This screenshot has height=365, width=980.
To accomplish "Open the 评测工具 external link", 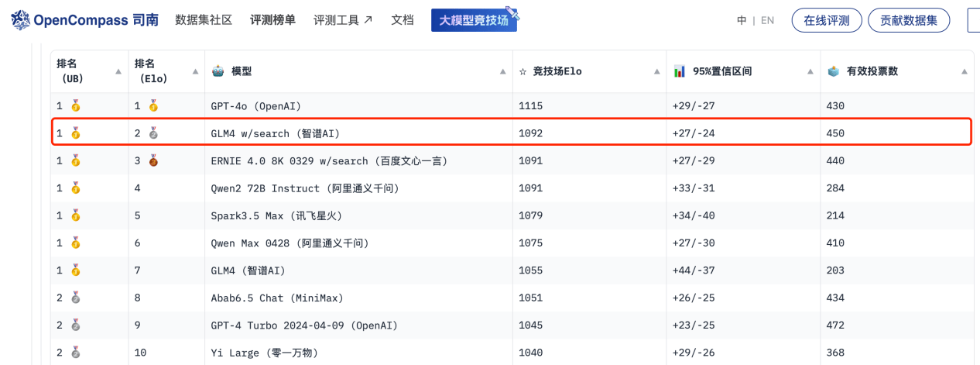I will coord(343,20).
